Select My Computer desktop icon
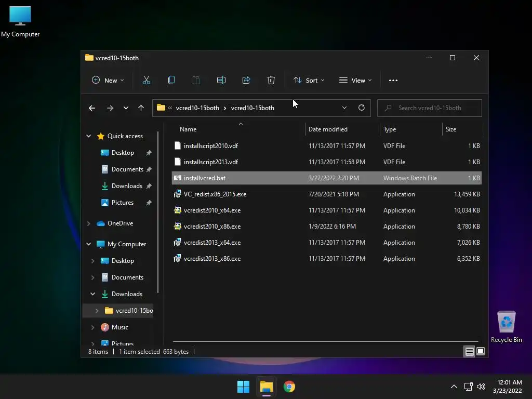Screen dimensions: 532x399 tap(20, 21)
